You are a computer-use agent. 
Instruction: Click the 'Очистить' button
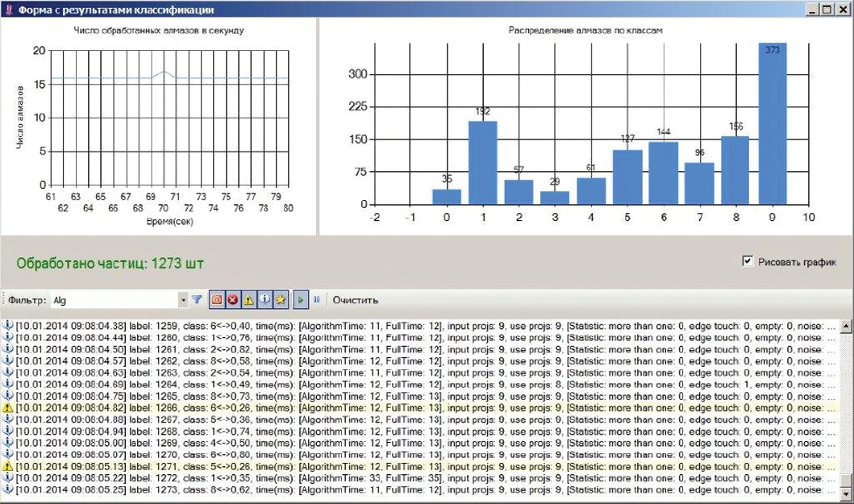[x=356, y=300]
